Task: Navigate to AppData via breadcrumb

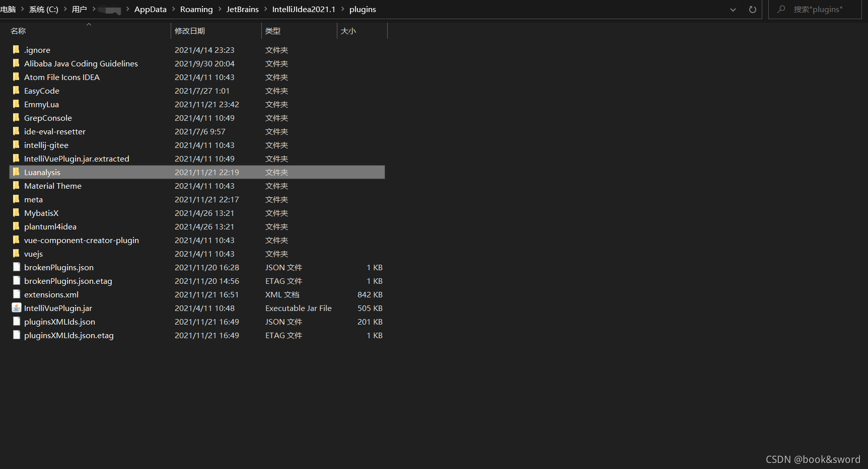Action: tap(150, 9)
